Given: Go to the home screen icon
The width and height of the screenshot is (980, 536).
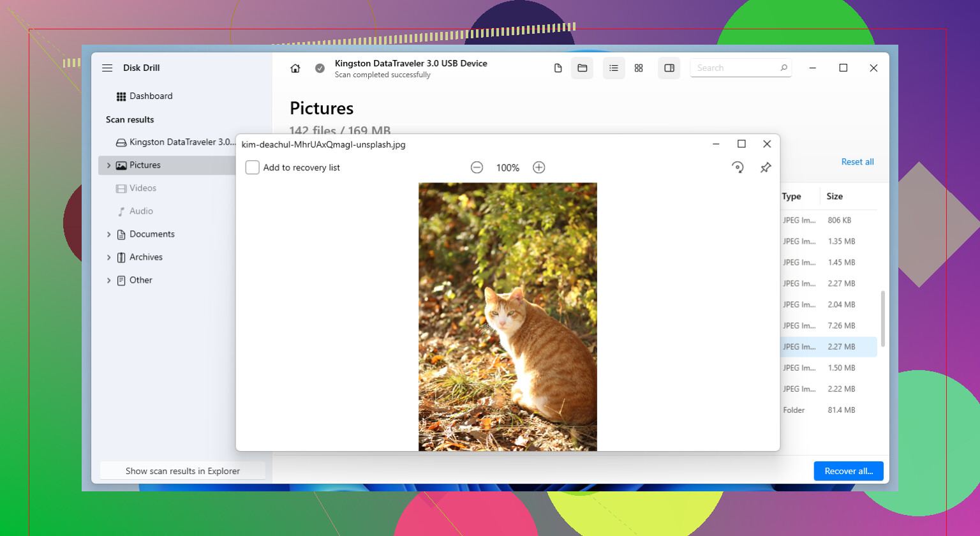Looking at the screenshot, I should (295, 68).
